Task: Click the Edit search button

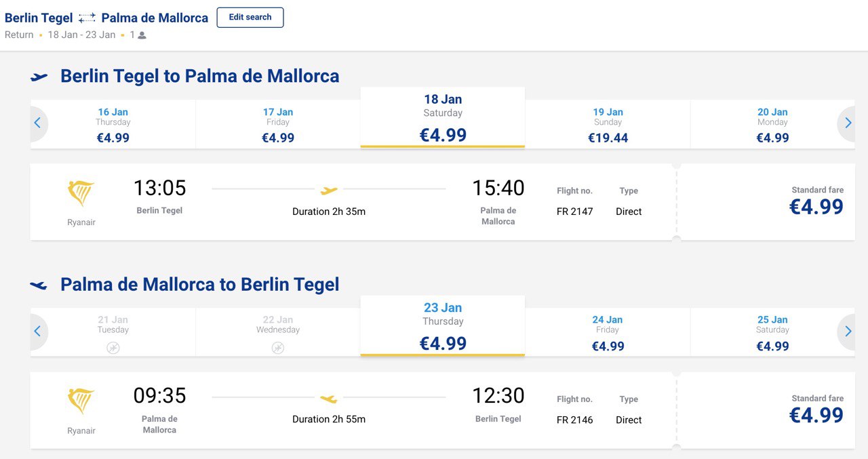Action: [x=250, y=18]
